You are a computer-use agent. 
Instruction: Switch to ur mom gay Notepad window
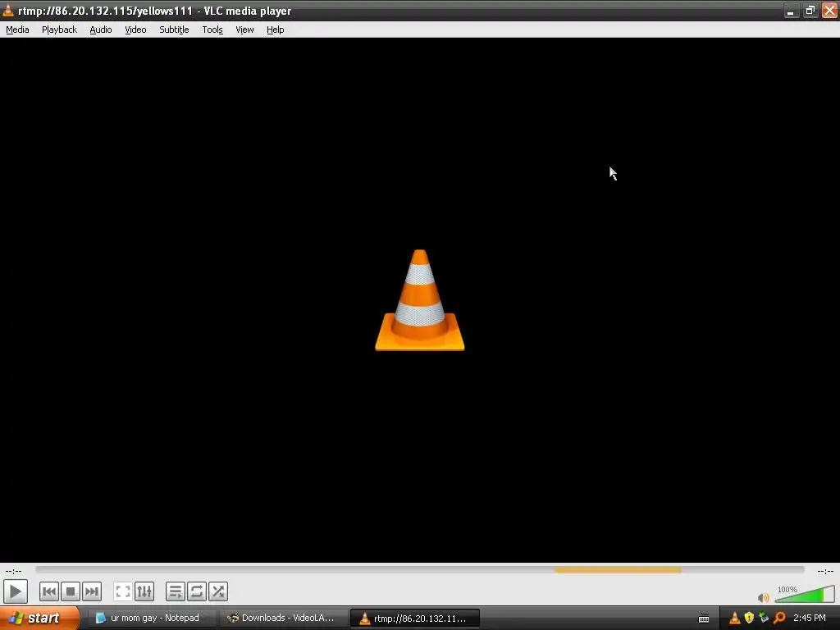[x=152, y=619]
